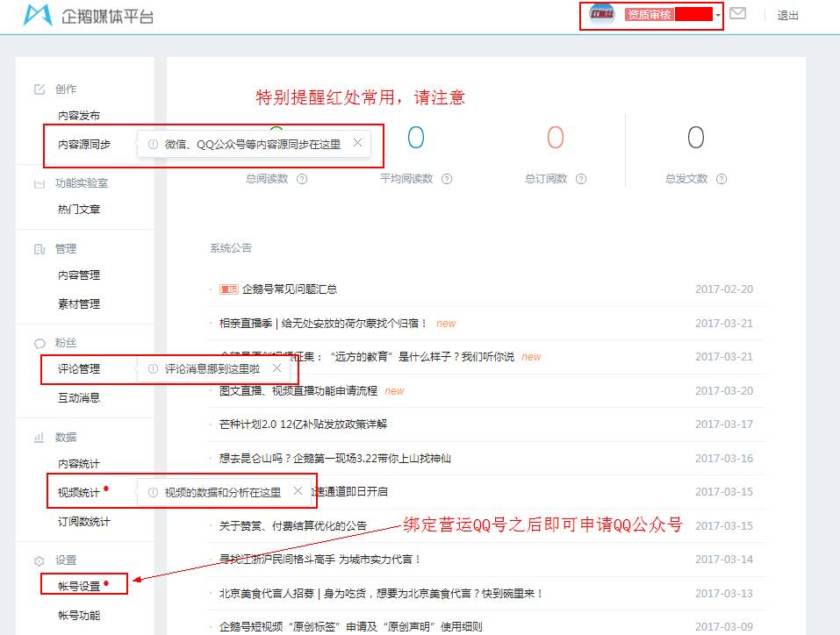Click the mail envelope icon at top right
Viewport: 840px width, 635px height.
point(738,14)
